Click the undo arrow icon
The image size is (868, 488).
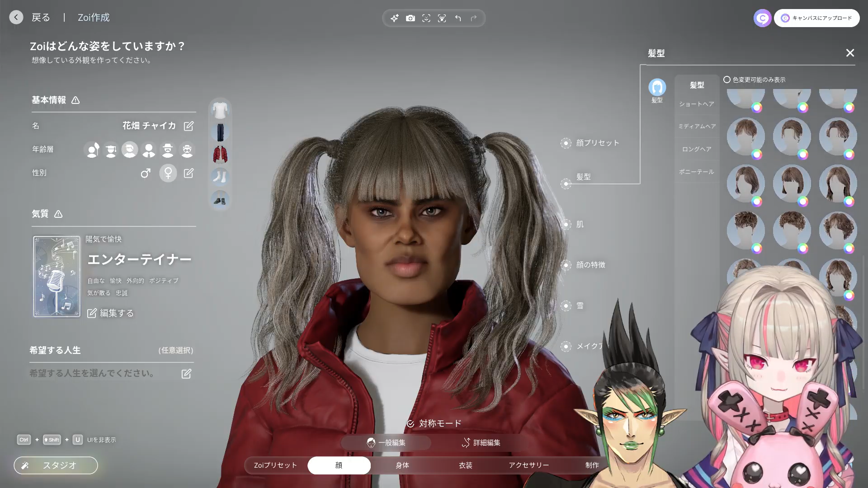coord(458,18)
